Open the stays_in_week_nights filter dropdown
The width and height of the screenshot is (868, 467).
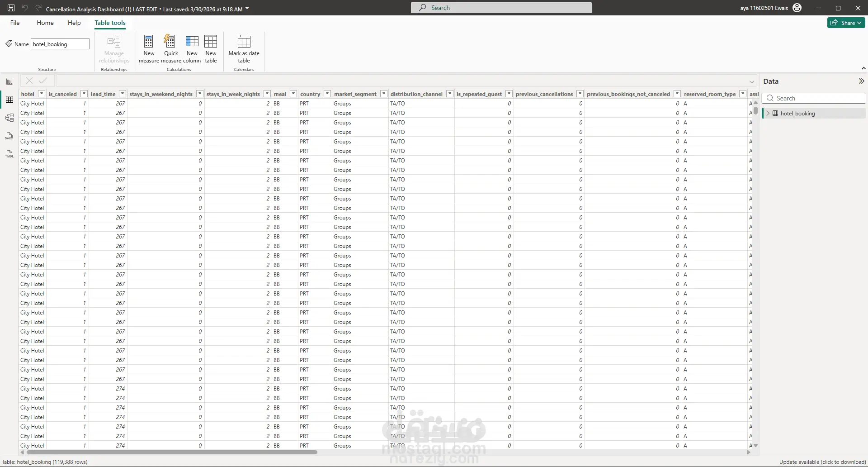pos(267,94)
